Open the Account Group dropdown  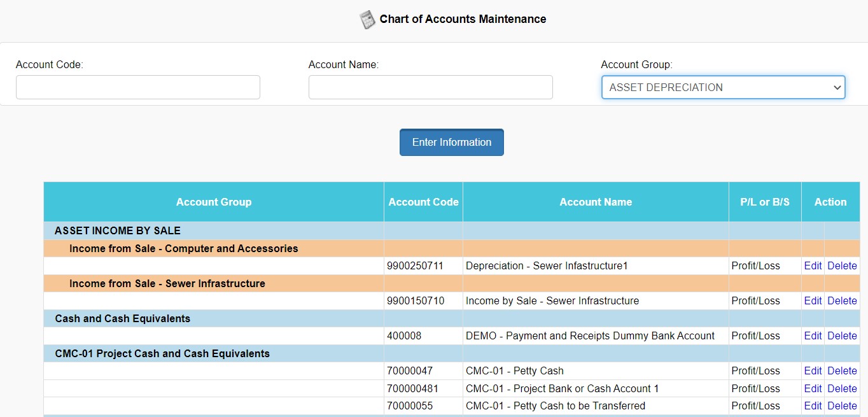click(723, 88)
